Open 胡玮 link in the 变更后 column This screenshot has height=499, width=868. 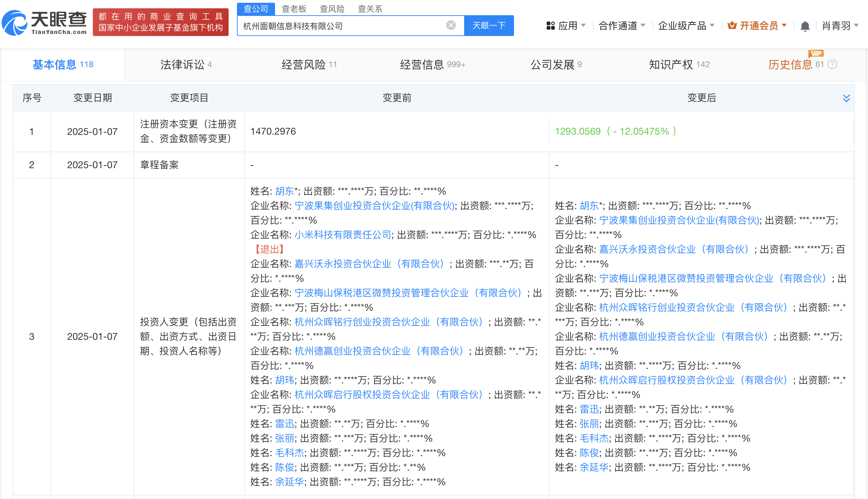[x=589, y=365]
